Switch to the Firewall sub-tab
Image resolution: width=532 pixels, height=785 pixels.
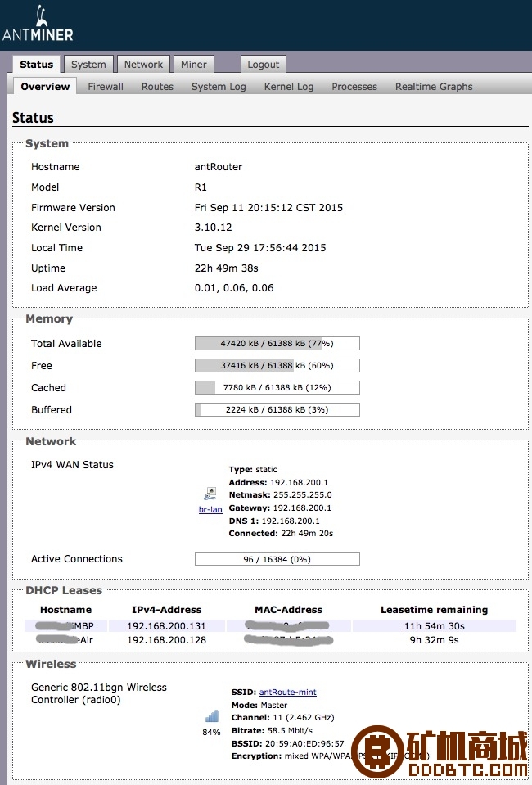point(106,87)
